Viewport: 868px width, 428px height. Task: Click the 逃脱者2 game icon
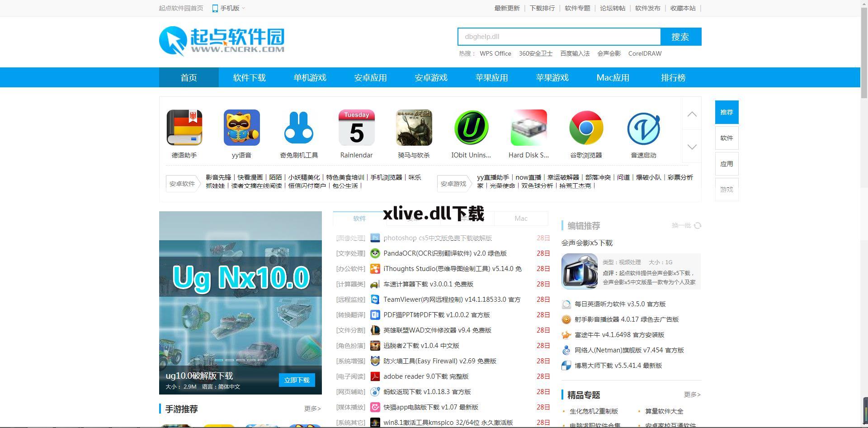[x=375, y=346]
